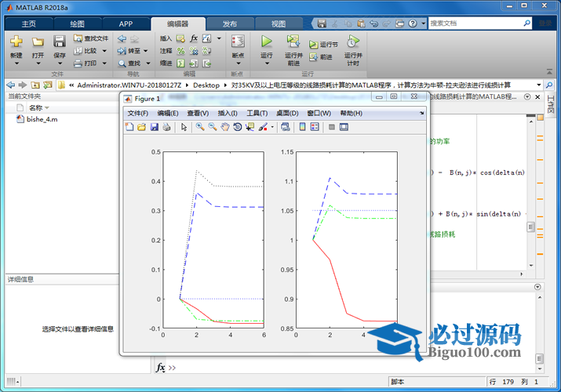Switch to the 主页 (Home) tab
Screen dimensions: 561x392
click(28, 24)
